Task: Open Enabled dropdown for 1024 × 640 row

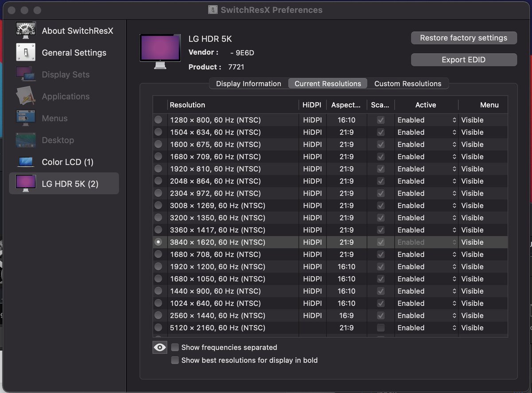Action: click(x=426, y=304)
